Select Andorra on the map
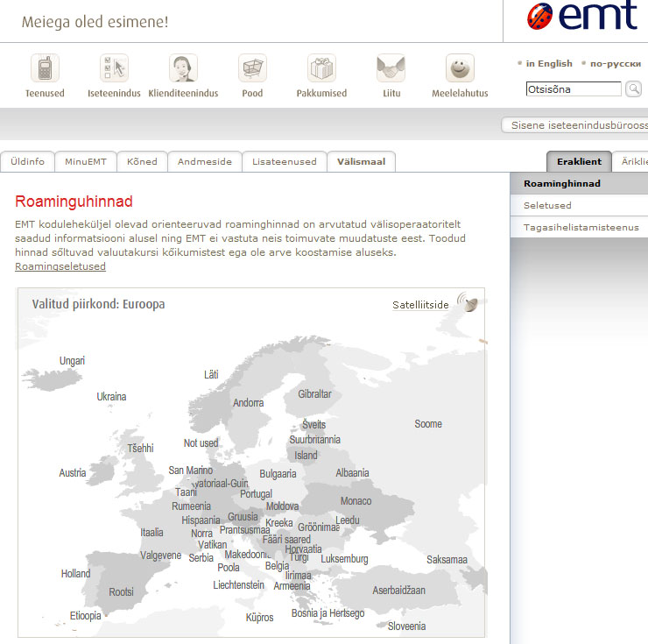This screenshot has width=648, height=644. 248,403
